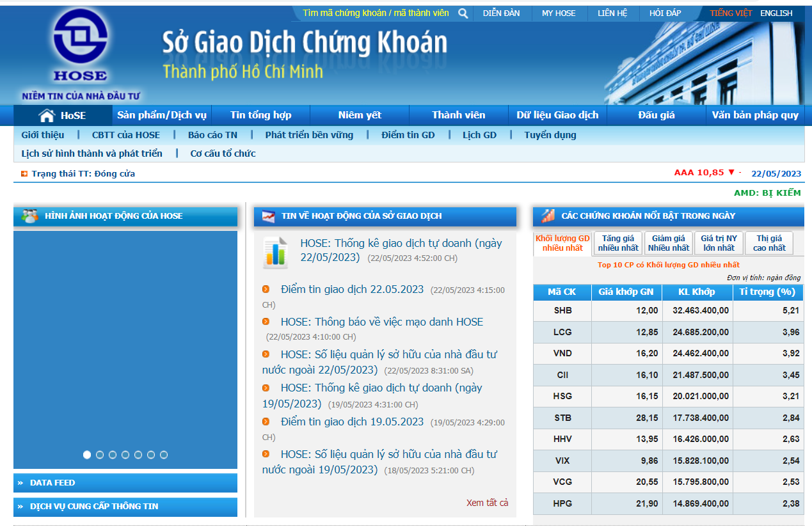Click the orange bullet beside Điểm tin giao dịch 22.05.2023
The width and height of the screenshot is (812, 529).
pyautogui.click(x=266, y=290)
